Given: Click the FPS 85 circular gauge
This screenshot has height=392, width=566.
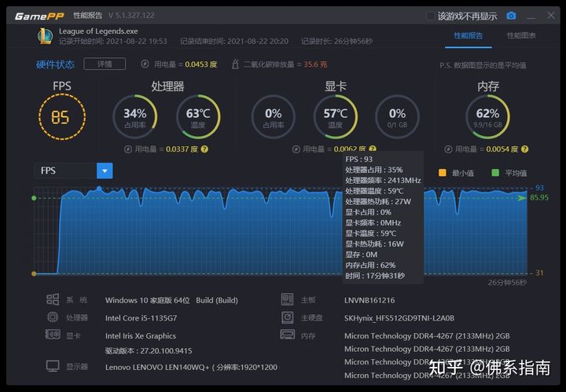Looking at the screenshot, I should click(x=62, y=117).
